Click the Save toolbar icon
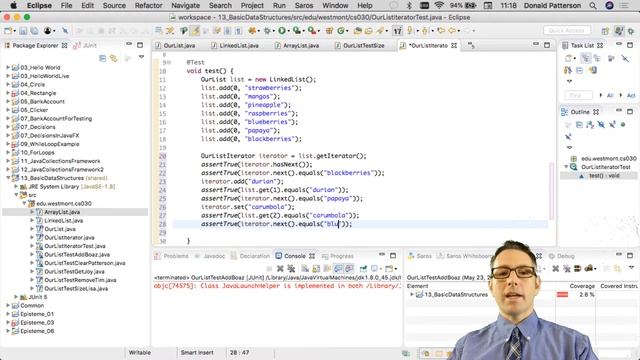This screenshot has width=640, height=360. pos(23,31)
